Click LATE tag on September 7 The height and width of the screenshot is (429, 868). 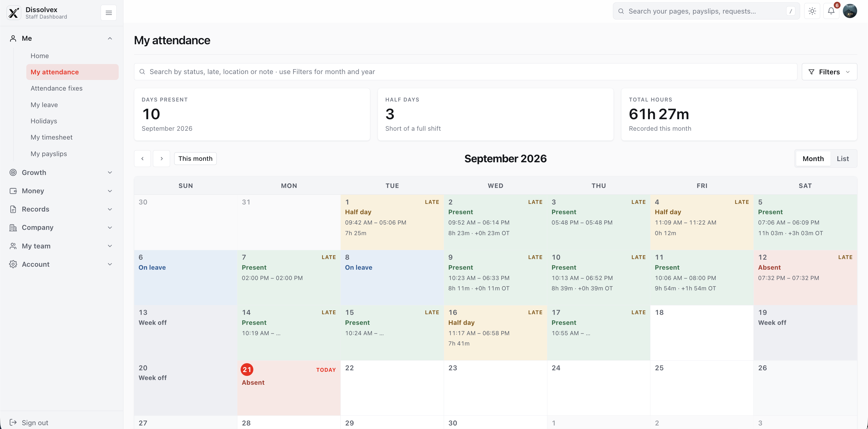(x=329, y=257)
